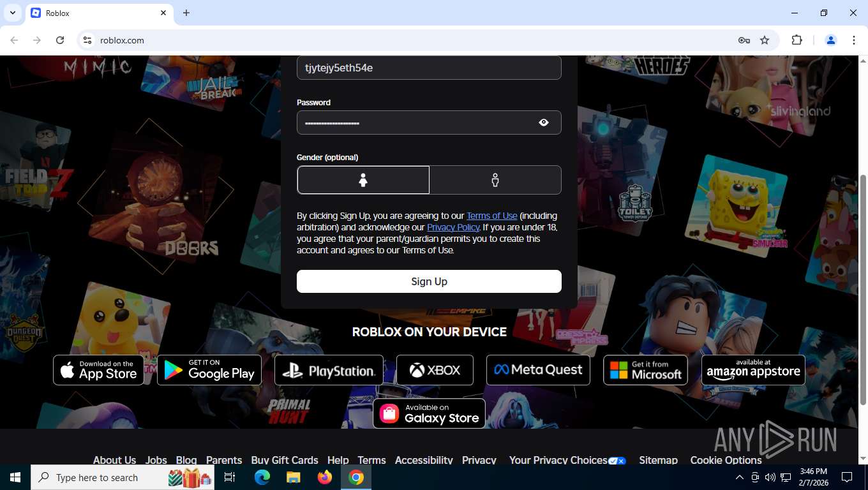Open the Sitemap footer link

pos(658,459)
